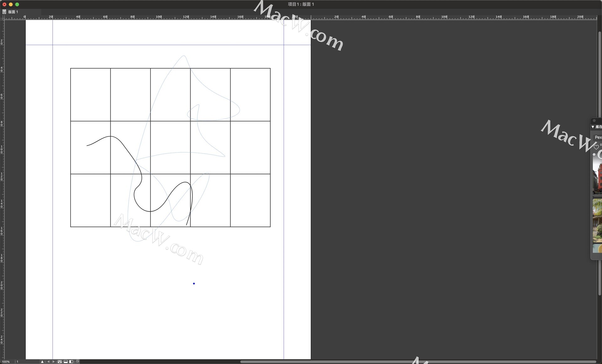
Task: Click the ruler origin crosshair box
Action: (2, 18)
